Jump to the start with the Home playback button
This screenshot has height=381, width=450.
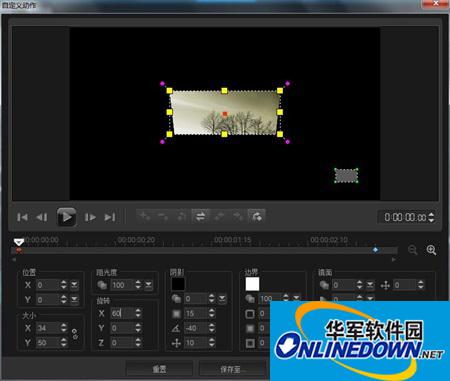pyautogui.click(x=22, y=217)
